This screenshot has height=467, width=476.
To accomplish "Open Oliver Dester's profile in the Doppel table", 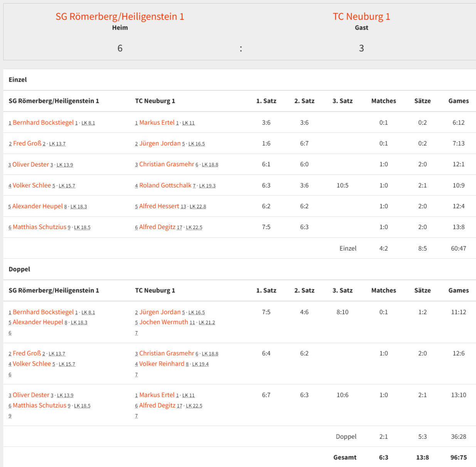I will coord(31,395).
